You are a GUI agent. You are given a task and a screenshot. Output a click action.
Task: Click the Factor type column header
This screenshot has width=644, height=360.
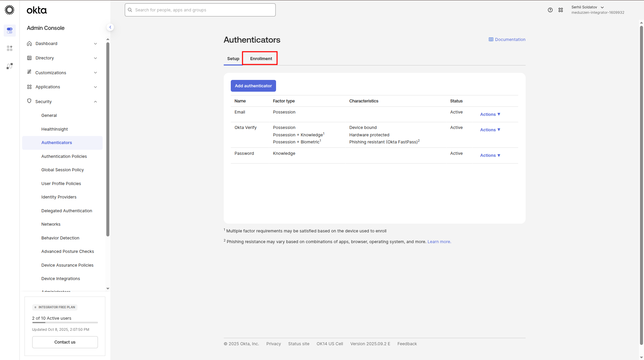pos(284,101)
